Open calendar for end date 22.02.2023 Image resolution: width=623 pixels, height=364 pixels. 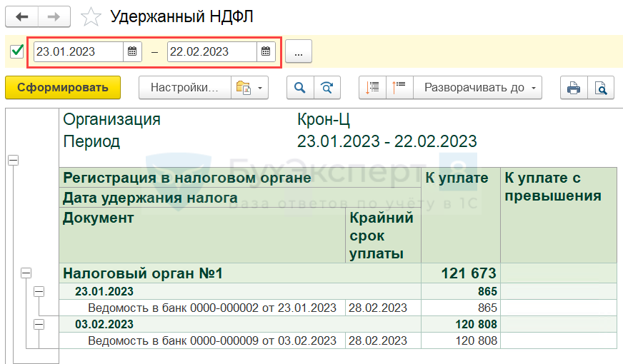point(265,51)
